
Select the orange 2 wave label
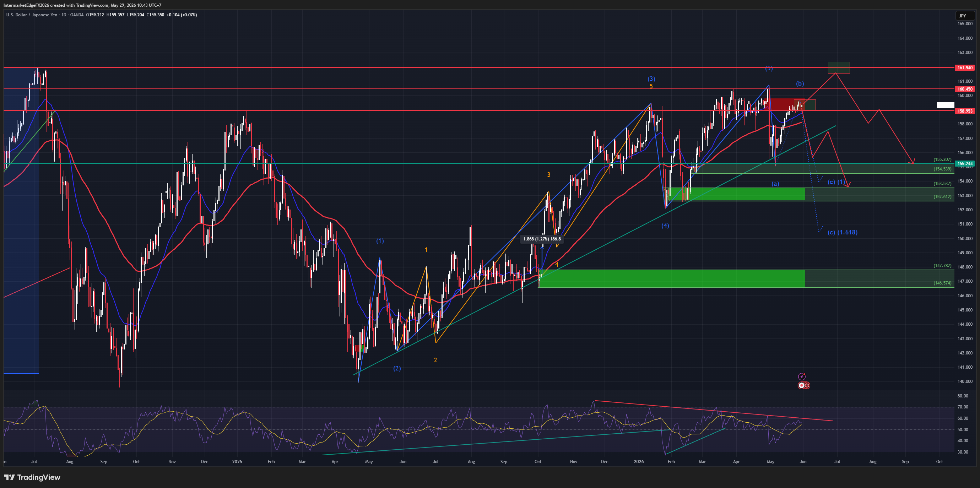pos(435,360)
